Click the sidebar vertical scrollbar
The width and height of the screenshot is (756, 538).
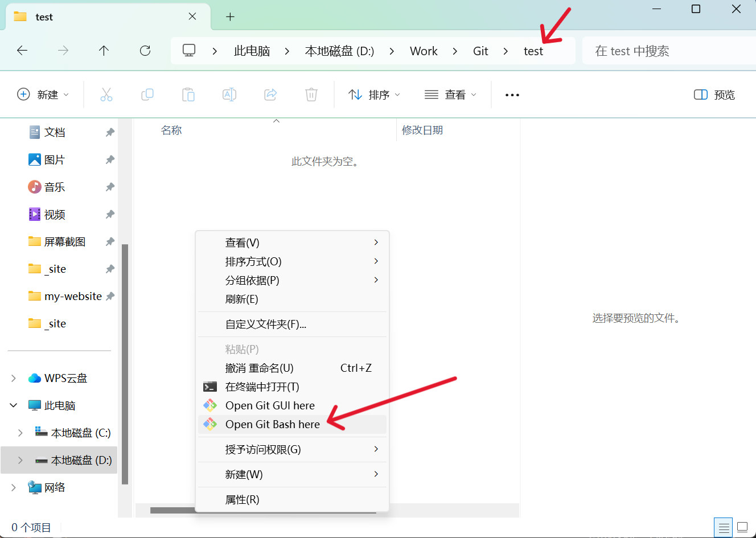tap(125, 364)
